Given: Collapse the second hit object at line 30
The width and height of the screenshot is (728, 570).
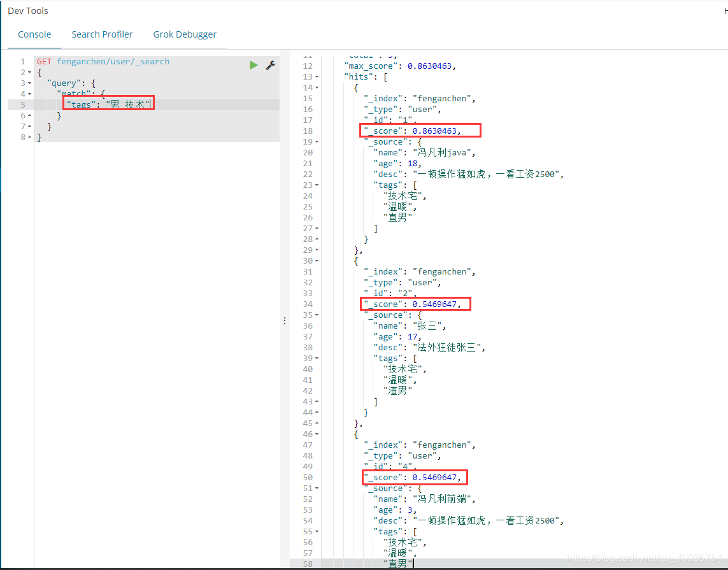Looking at the screenshot, I should (317, 261).
